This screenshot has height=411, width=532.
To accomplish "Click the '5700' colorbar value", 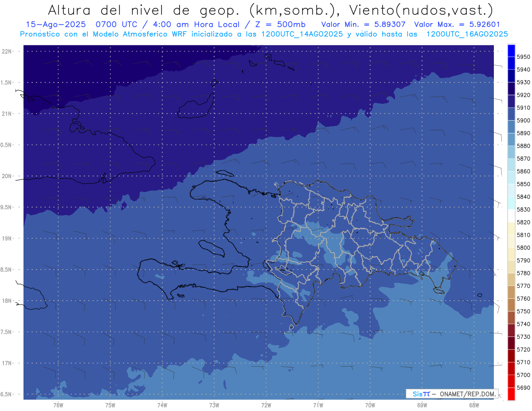I will [x=524, y=375].
